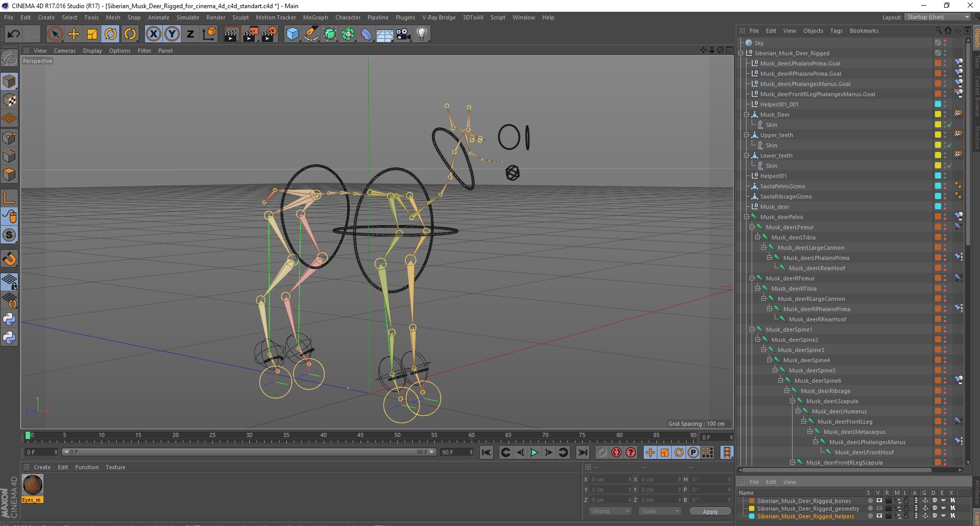Add a Light object

[422, 34]
